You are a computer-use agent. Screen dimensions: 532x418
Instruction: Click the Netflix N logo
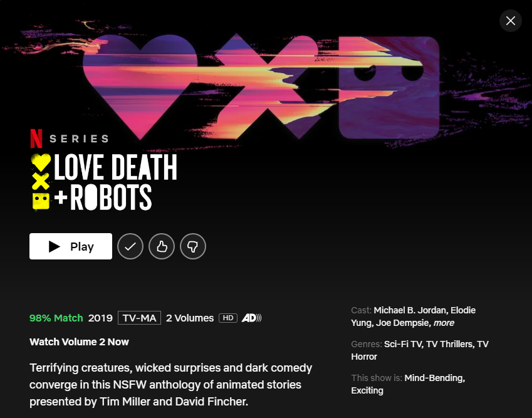pyautogui.click(x=36, y=138)
